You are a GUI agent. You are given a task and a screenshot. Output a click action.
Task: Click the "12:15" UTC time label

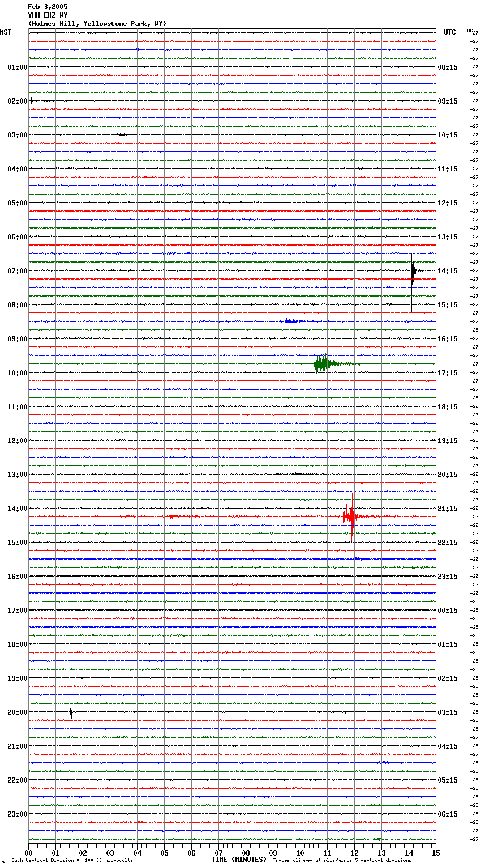[448, 203]
